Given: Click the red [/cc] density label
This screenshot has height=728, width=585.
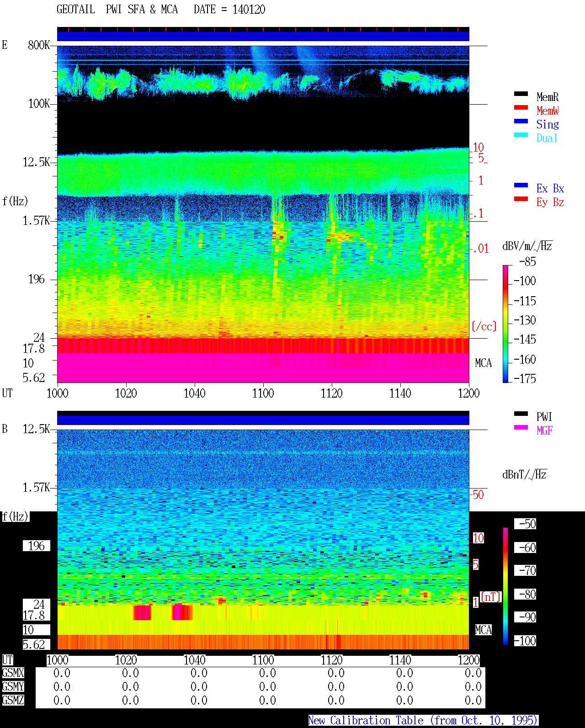Looking at the screenshot, I should point(484,327).
